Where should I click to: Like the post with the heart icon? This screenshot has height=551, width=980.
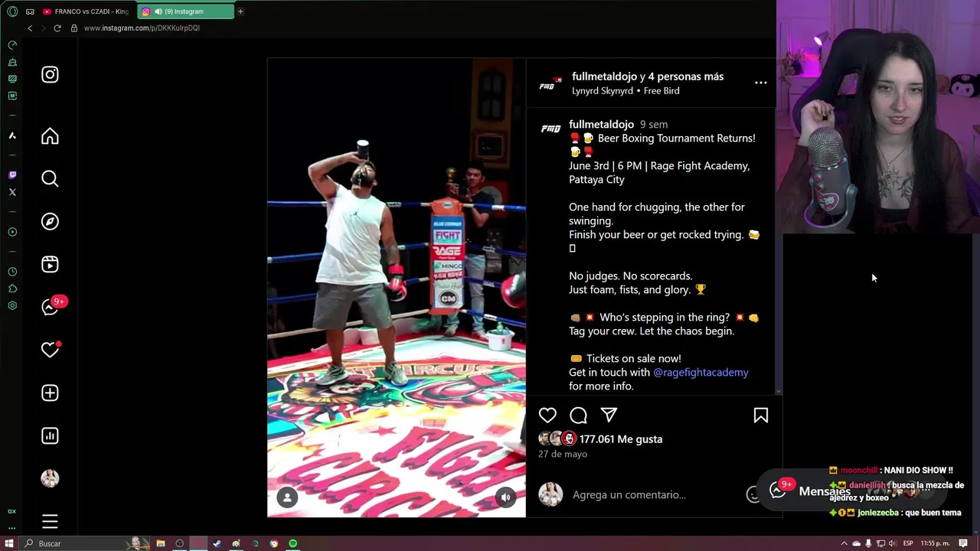(547, 415)
